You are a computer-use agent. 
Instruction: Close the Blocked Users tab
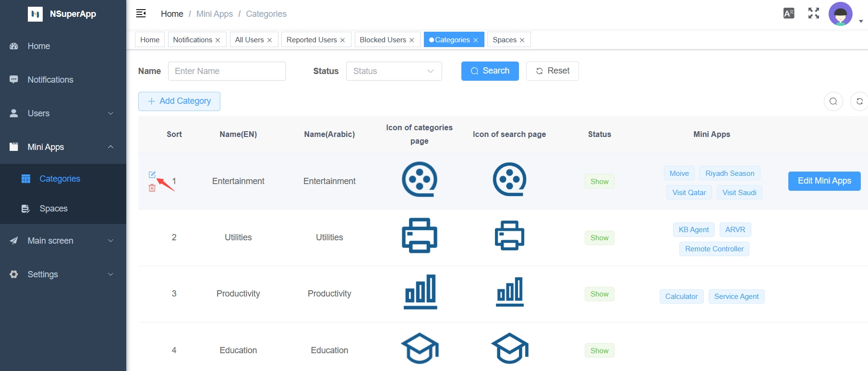coord(411,40)
